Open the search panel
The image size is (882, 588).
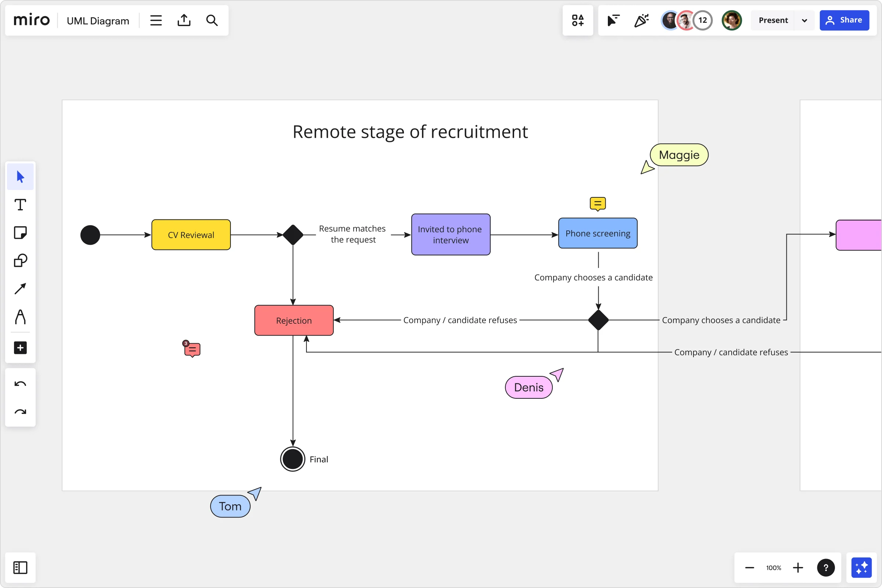click(211, 20)
